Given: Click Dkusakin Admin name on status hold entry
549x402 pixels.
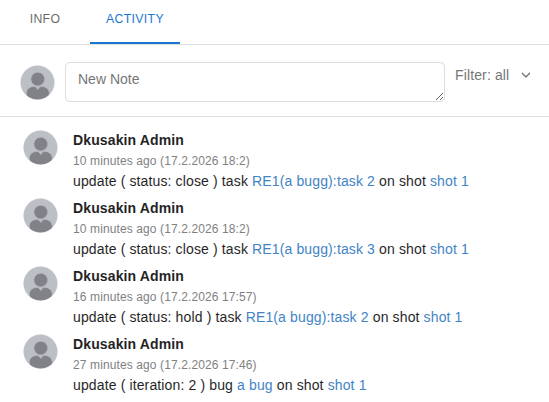Looking at the screenshot, I should tap(128, 276).
